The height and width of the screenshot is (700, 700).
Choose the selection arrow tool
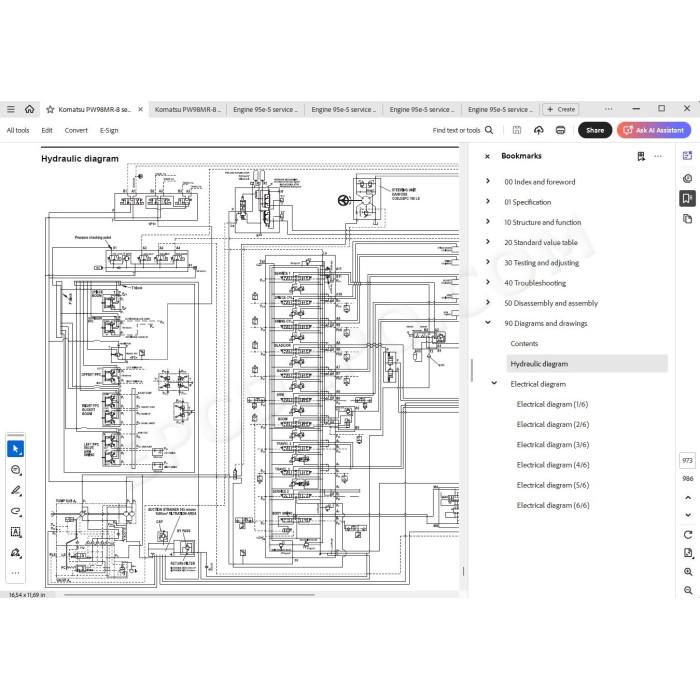(16, 449)
